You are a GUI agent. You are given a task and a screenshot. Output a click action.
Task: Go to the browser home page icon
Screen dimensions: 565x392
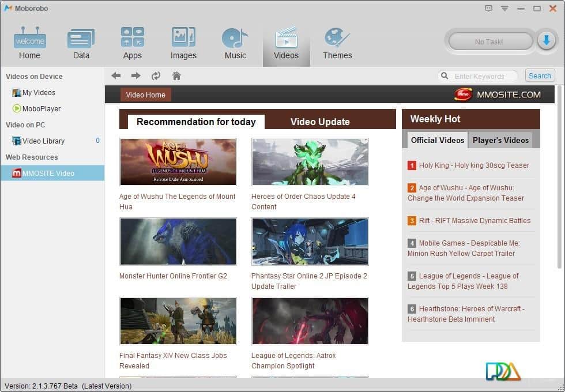(x=177, y=76)
